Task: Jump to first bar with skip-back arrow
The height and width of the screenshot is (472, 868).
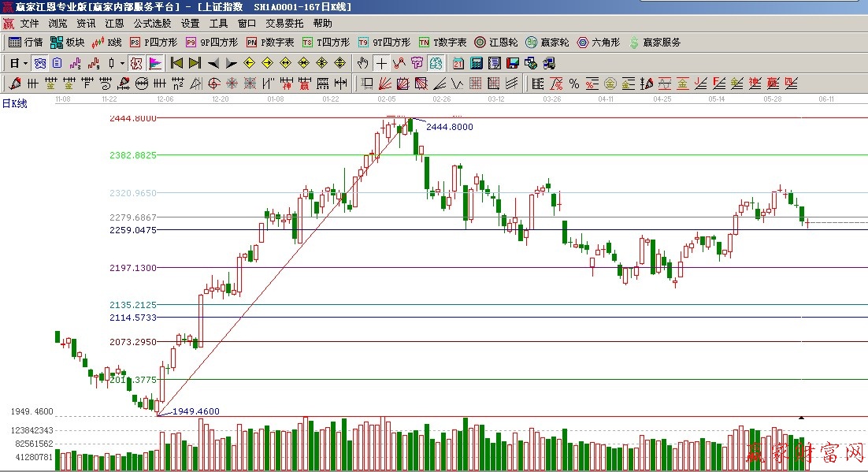Action: [x=176, y=63]
